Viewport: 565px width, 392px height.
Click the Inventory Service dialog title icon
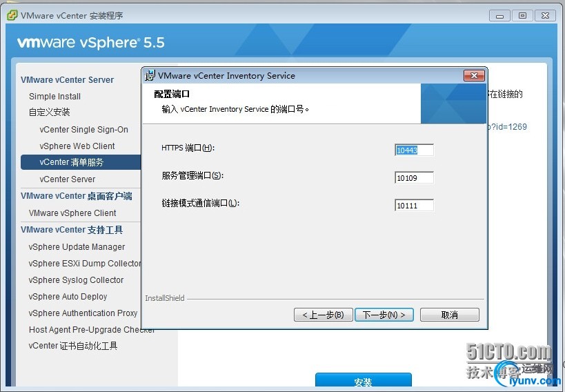[150, 75]
